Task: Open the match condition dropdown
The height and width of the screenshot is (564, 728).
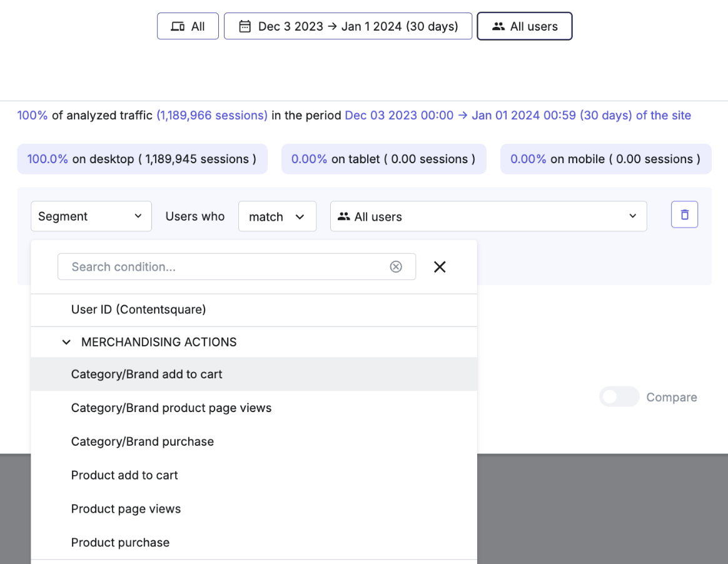Action: 277,216
